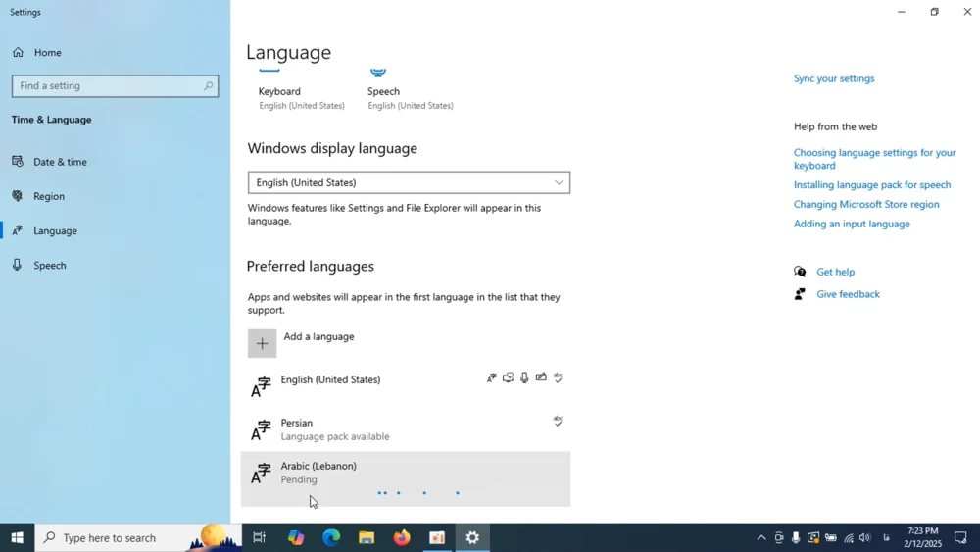Viewport: 980px width, 552px height.
Task: Click the microphone icon in system tray
Action: (x=796, y=537)
